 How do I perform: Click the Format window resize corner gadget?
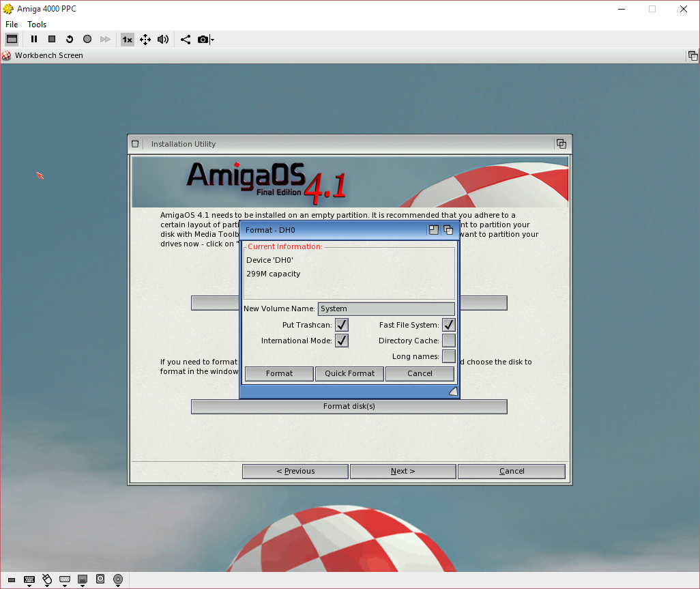pyautogui.click(x=453, y=392)
